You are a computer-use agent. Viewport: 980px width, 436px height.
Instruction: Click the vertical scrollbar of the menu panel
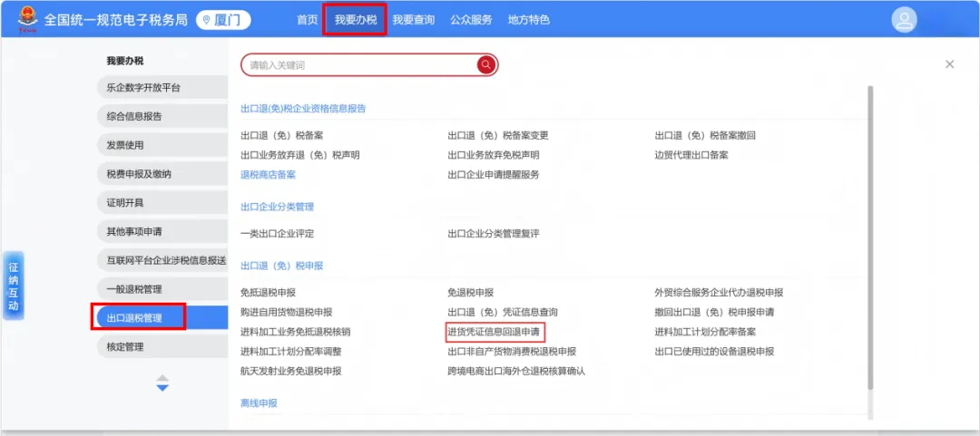click(x=870, y=237)
